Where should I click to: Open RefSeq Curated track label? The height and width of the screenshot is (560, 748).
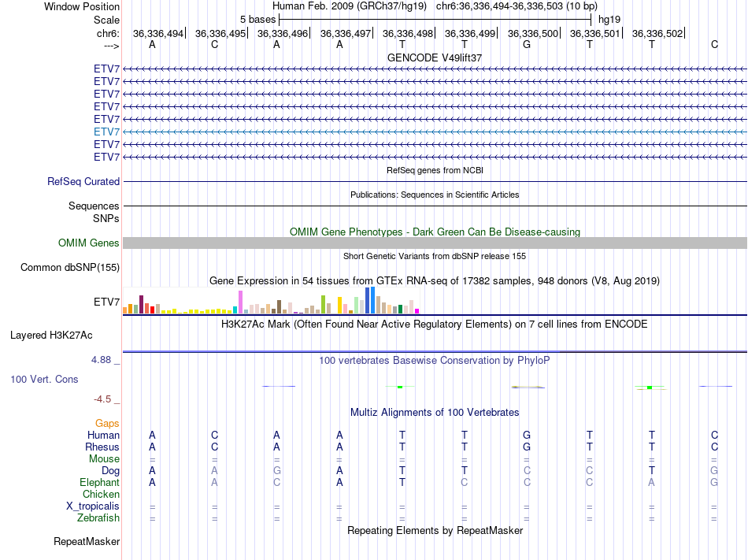[x=83, y=181]
